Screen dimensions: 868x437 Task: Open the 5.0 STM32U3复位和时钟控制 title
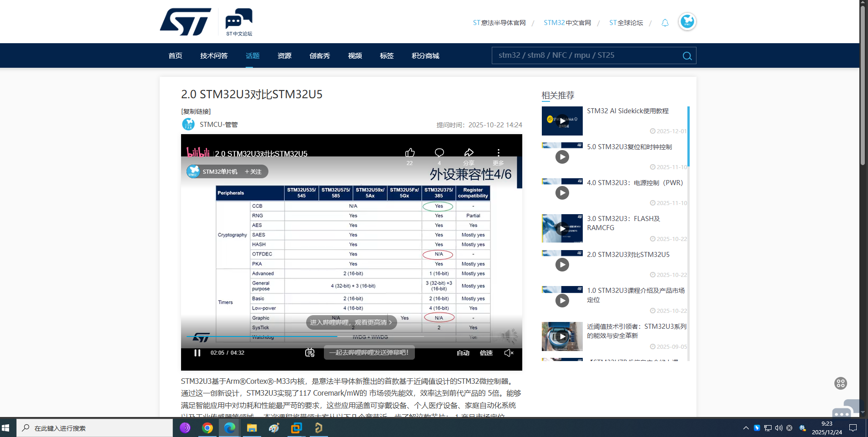click(629, 147)
